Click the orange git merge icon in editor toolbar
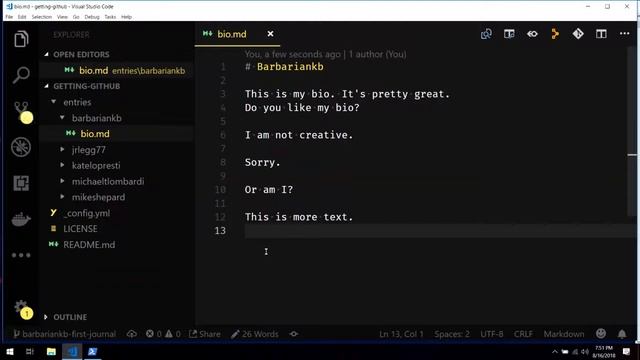Screen dimensions: 640x360 (555, 34)
